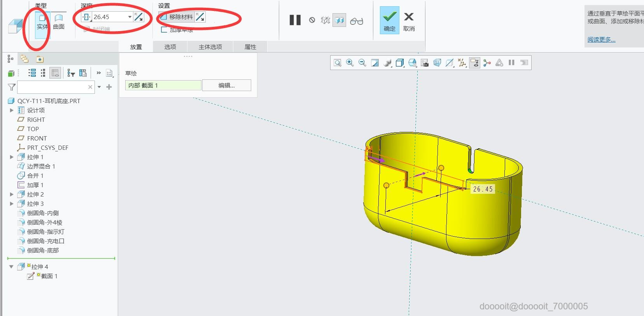The image size is (644, 316).
Task: Confirm the extrude with 确定
Action: (x=390, y=21)
